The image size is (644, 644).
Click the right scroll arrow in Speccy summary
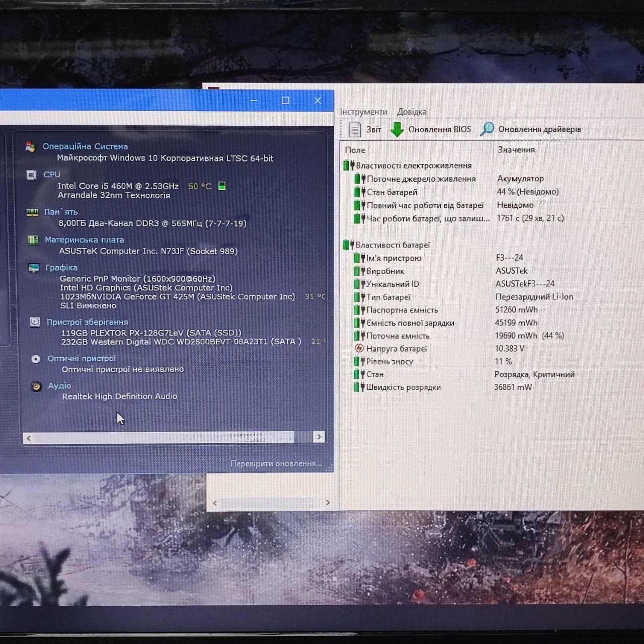click(x=319, y=437)
